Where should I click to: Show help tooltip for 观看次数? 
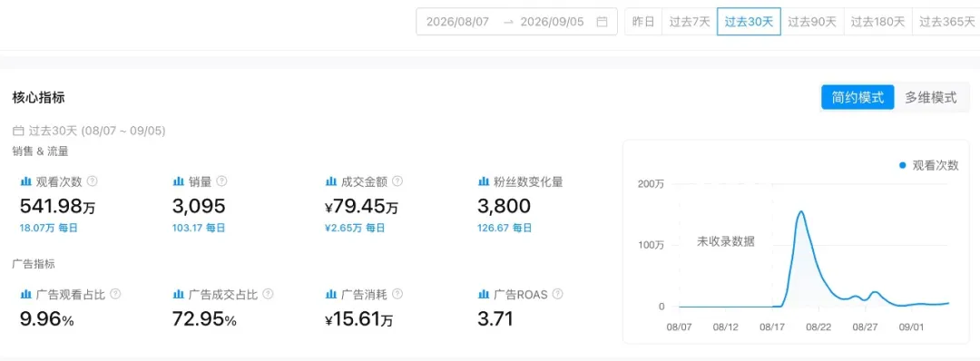93,181
